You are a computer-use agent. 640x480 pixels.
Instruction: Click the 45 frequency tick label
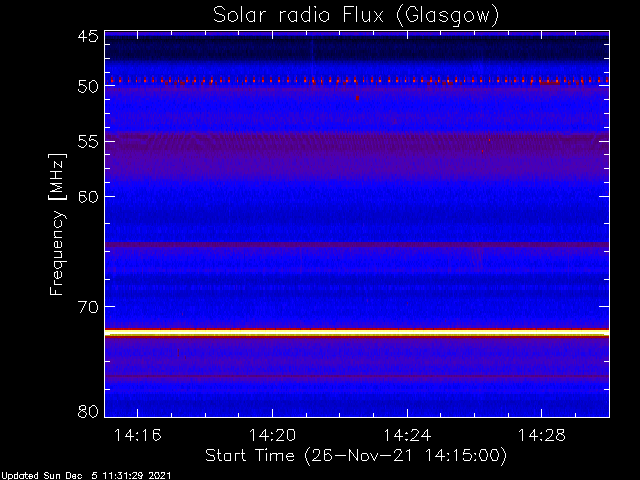tap(88, 36)
